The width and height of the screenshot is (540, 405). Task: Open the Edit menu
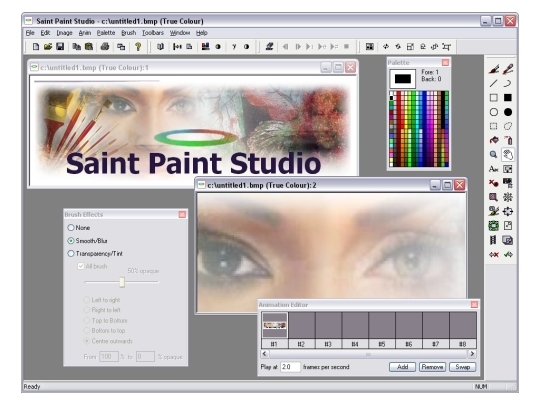(x=45, y=33)
